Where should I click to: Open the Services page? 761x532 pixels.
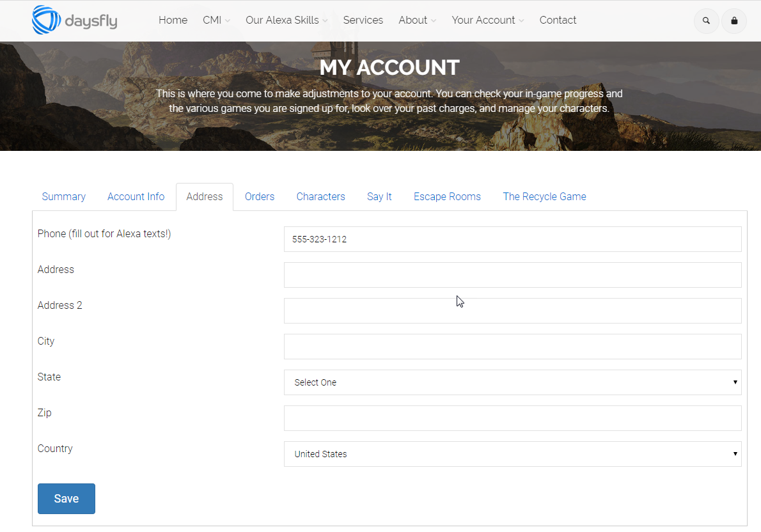[363, 20]
